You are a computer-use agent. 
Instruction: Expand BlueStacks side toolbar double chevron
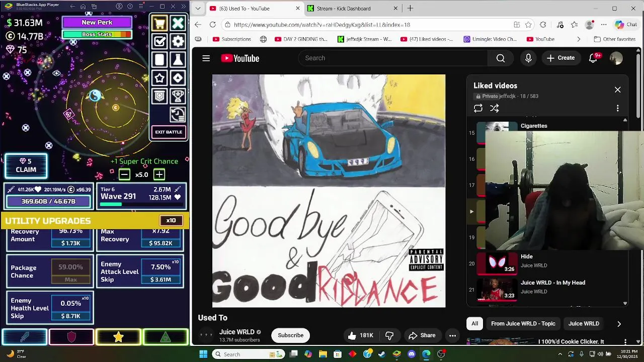coord(184,7)
